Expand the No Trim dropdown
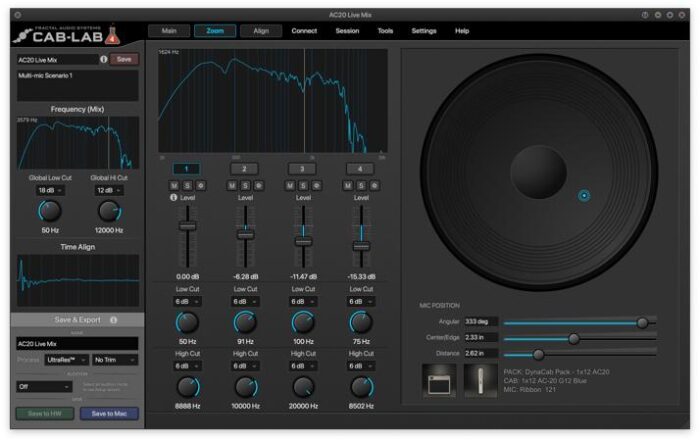This screenshot has height=441, width=700. click(115, 359)
